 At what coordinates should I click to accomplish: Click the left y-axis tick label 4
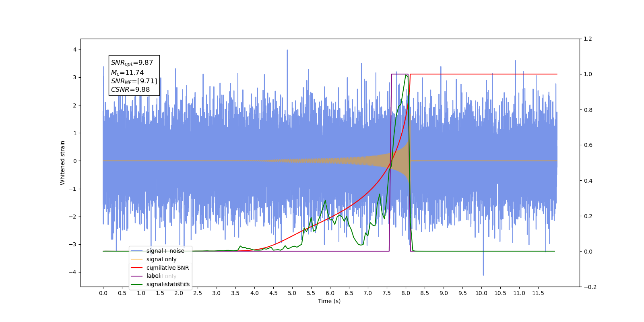click(x=75, y=50)
